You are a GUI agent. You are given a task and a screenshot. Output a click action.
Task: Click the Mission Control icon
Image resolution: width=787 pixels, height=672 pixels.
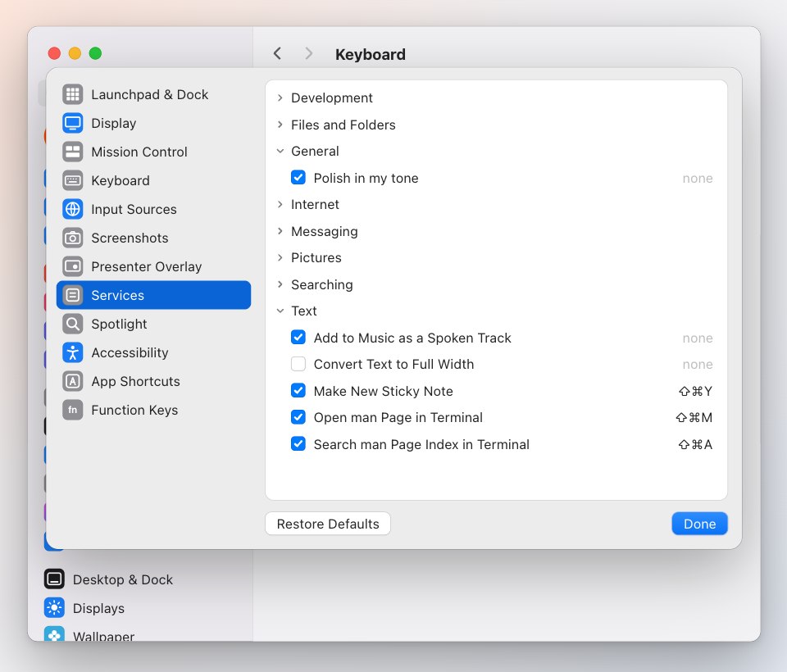coord(73,152)
